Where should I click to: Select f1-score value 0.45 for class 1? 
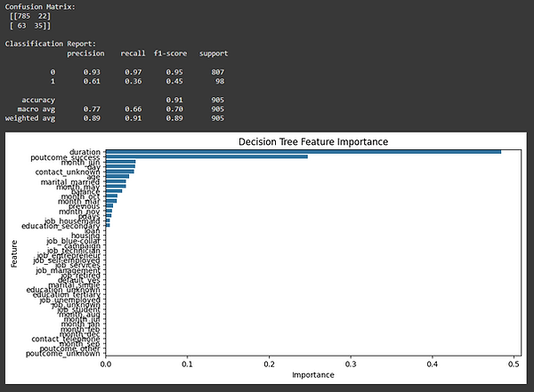tap(174, 81)
